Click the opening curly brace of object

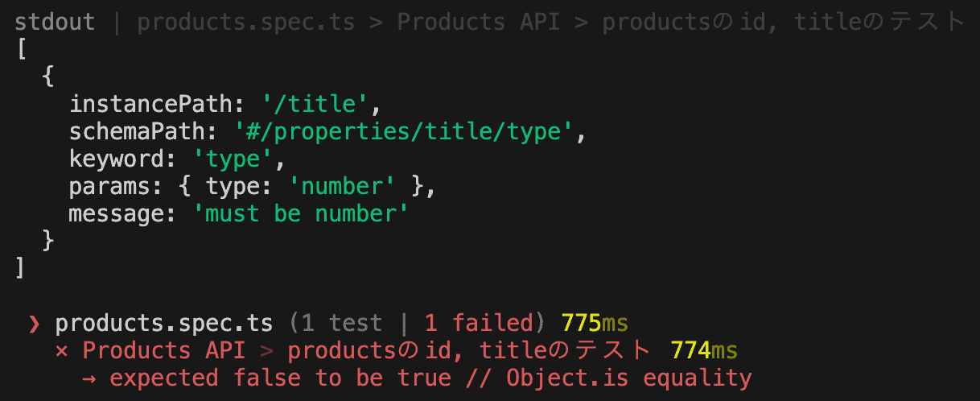pyautogui.click(x=47, y=77)
